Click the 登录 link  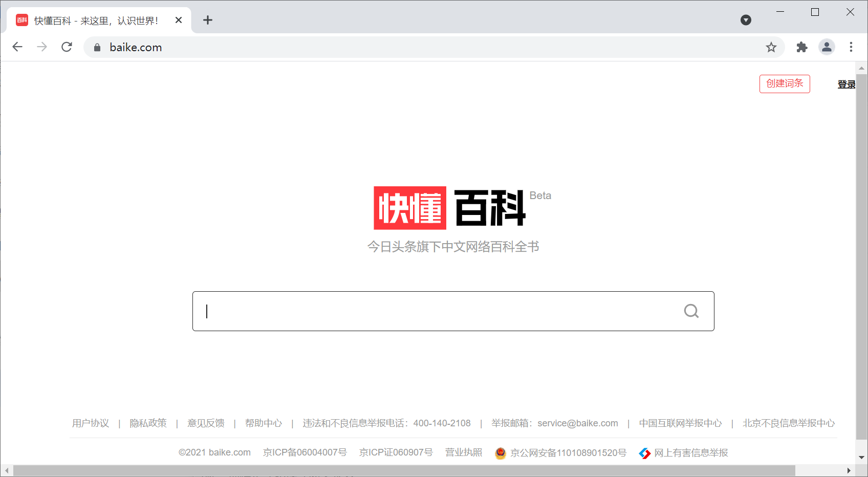coord(846,84)
